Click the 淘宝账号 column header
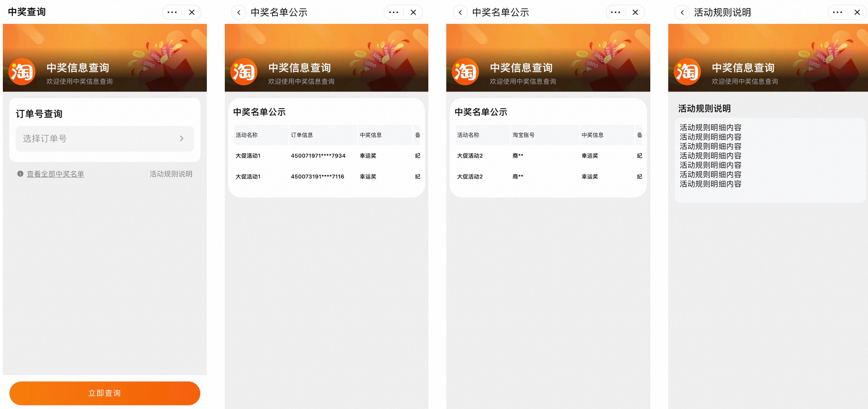Viewport: 868px width, 409px height. (x=523, y=135)
